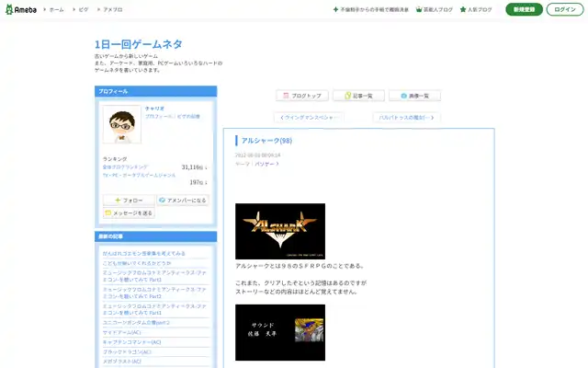Open the 画像一覧 tab
Screen dimensions: 588x368
click(414, 96)
